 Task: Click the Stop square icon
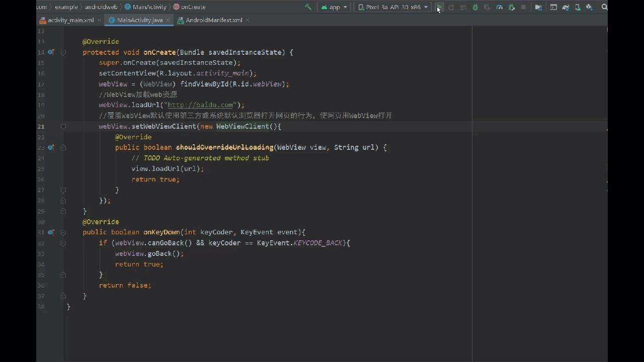pyautogui.click(x=523, y=7)
